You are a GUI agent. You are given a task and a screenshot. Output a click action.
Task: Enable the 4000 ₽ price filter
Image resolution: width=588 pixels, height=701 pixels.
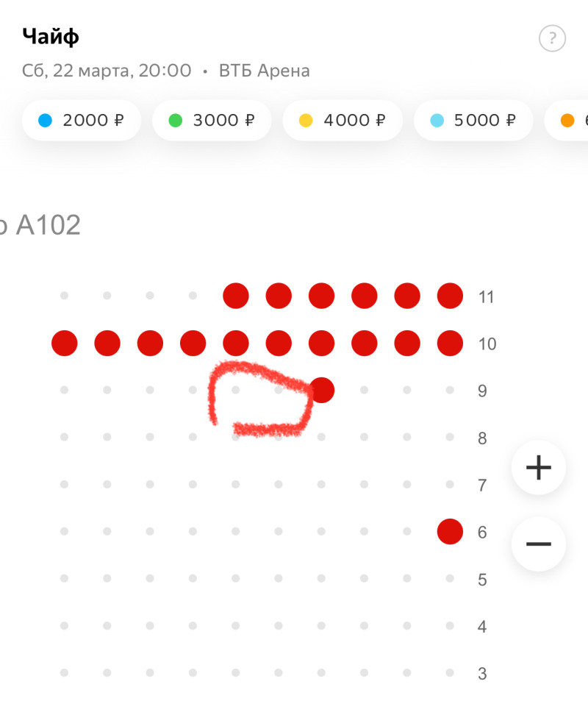[343, 121]
